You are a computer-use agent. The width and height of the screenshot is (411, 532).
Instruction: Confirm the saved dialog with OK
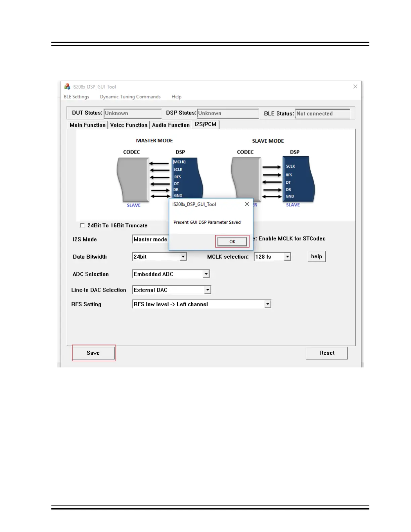(x=232, y=241)
